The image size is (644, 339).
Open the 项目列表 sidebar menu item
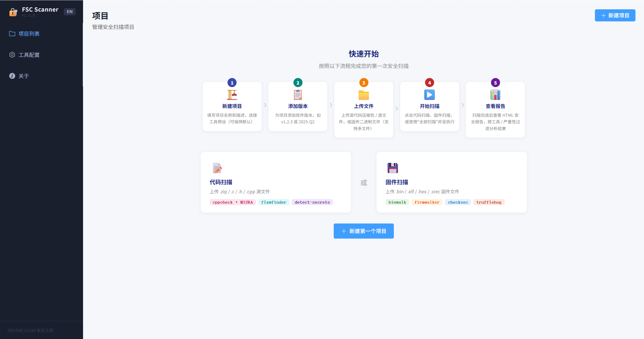(x=42, y=34)
